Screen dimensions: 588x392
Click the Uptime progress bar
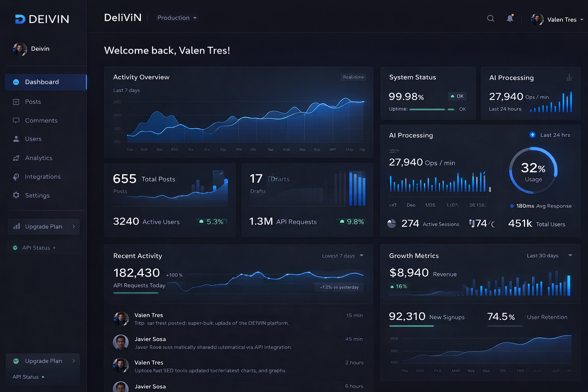[427, 109]
